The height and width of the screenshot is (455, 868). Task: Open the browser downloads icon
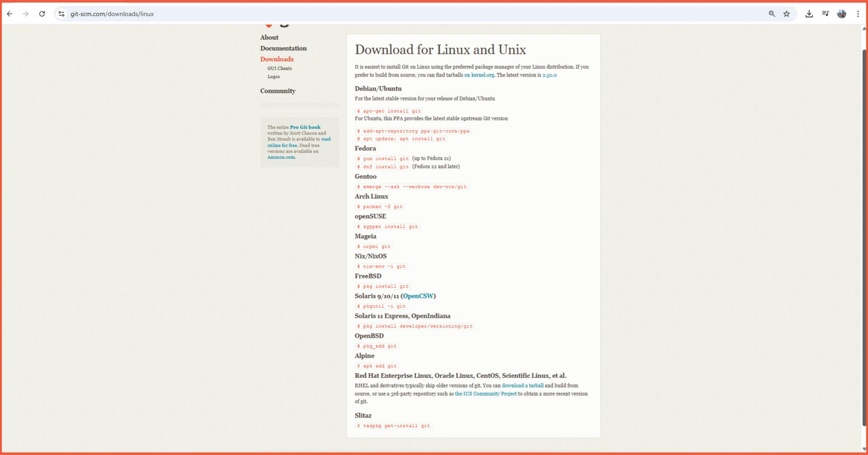click(x=809, y=14)
